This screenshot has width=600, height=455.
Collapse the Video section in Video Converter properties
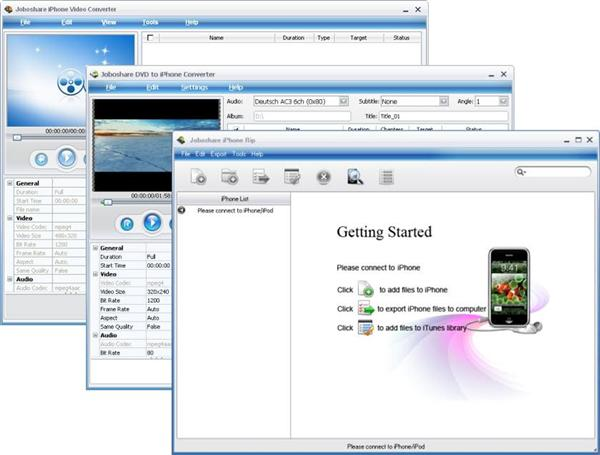coord(10,217)
